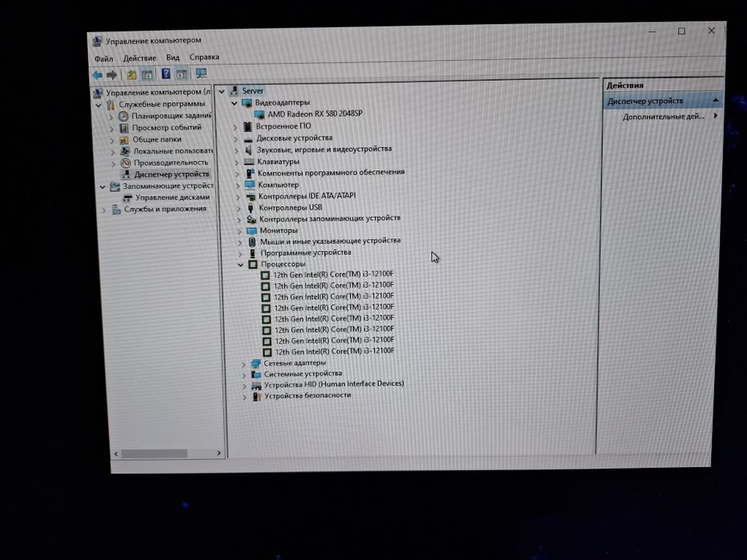Click left pane scrollbar right arrow
747x560 pixels.
tap(219, 454)
